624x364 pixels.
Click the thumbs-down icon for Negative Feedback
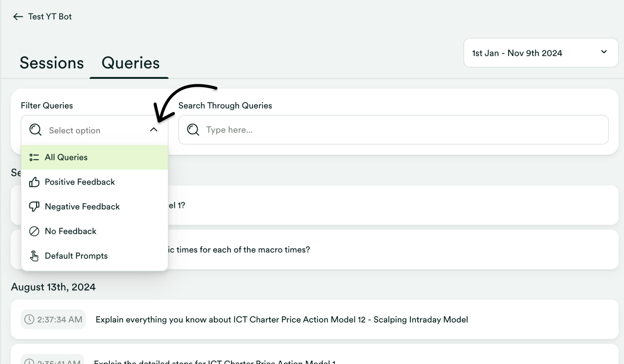[34, 206]
